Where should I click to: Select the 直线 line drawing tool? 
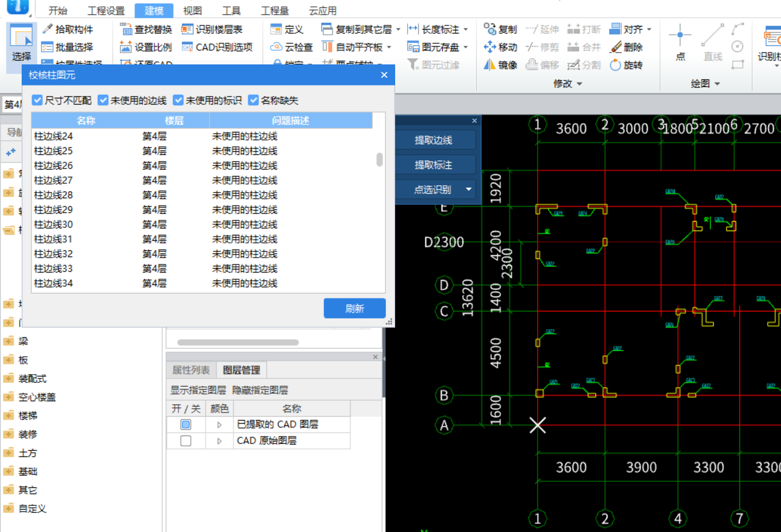(x=713, y=42)
